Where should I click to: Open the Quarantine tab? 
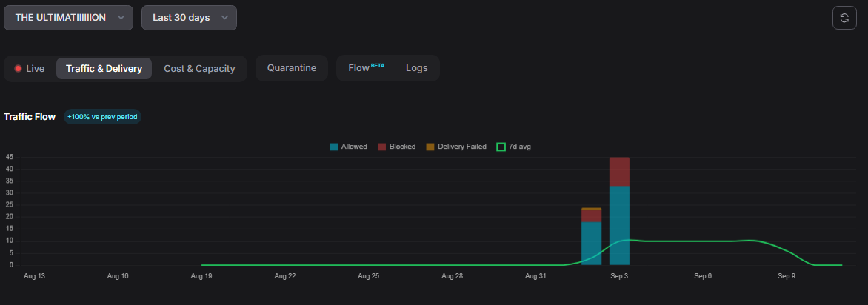pyautogui.click(x=292, y=68)
